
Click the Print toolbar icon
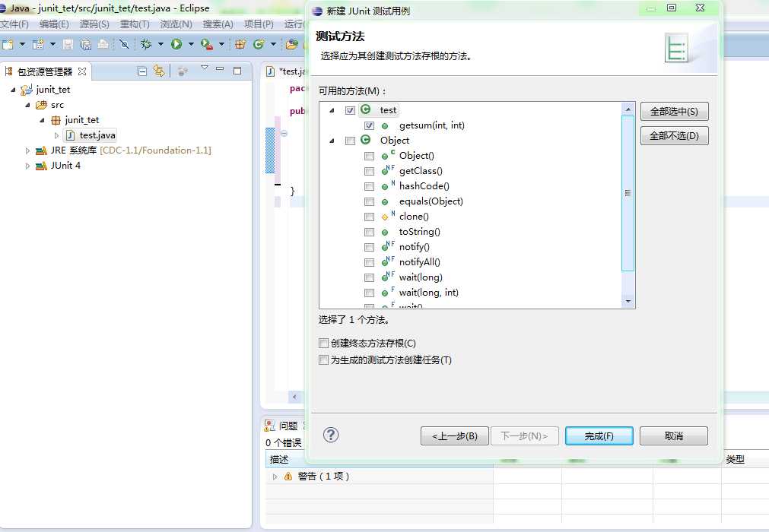click(103, 45)
